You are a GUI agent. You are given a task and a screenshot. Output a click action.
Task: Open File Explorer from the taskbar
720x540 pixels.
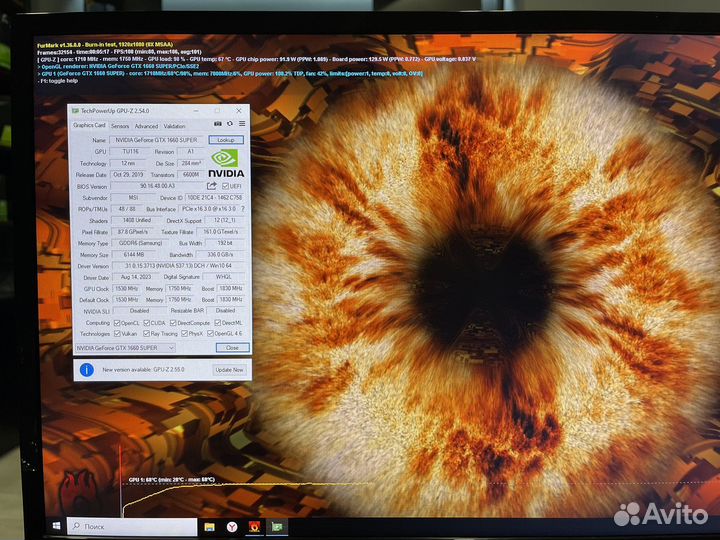tap(210, 526)
